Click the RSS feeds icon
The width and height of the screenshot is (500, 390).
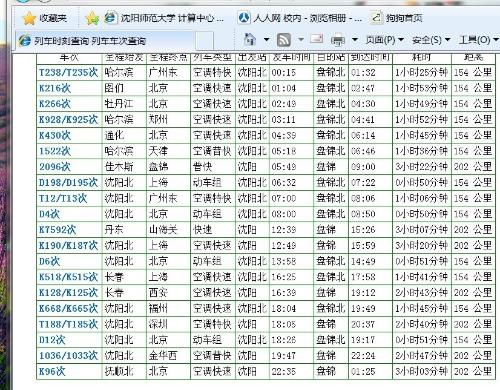coord(284,40)
